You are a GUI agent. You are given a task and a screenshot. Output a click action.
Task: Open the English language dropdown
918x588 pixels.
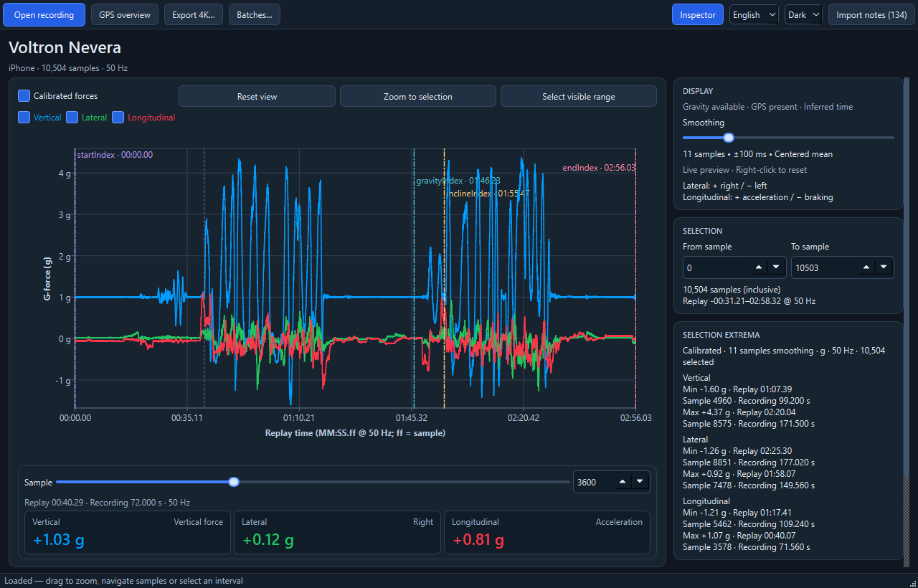[754, 15]
